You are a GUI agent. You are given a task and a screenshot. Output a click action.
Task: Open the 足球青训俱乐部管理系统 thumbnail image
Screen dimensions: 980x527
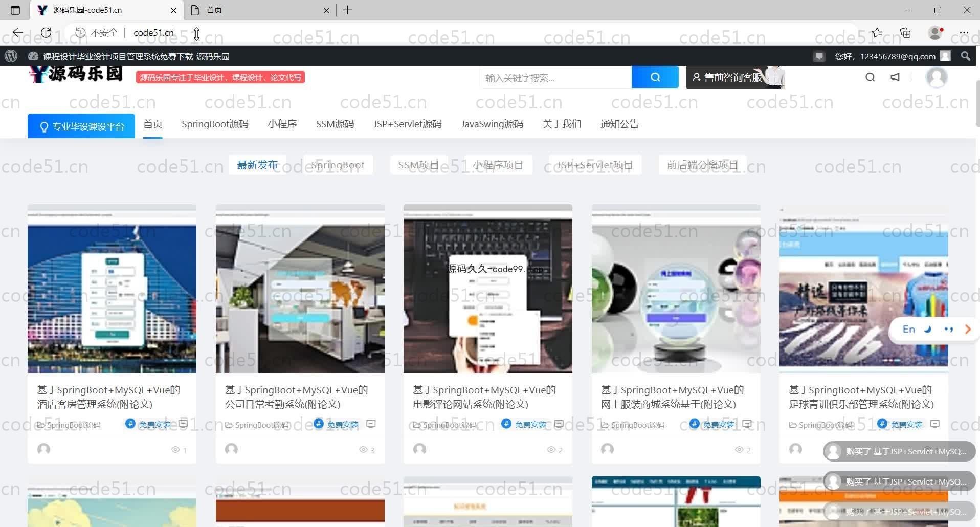(864, 289)
